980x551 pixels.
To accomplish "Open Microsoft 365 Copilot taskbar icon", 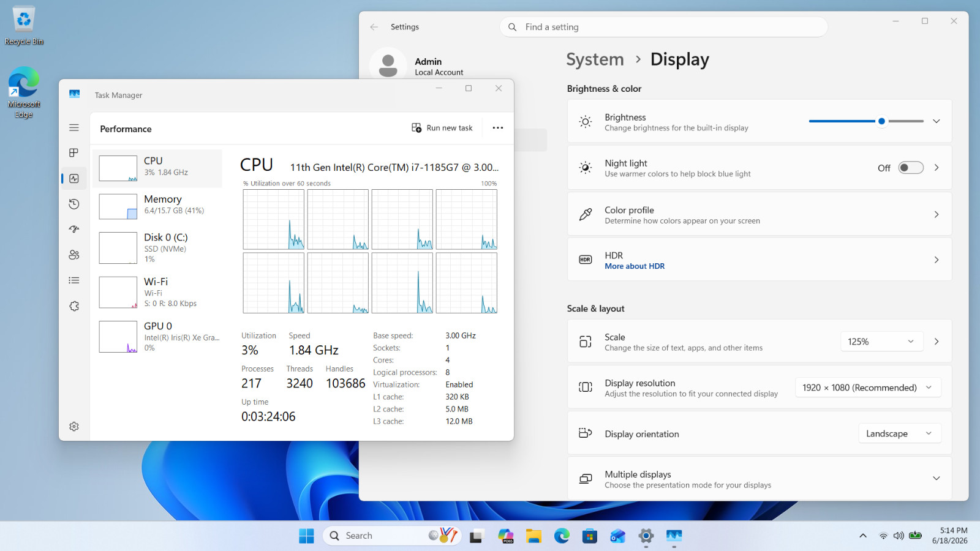I will point(505,536).
